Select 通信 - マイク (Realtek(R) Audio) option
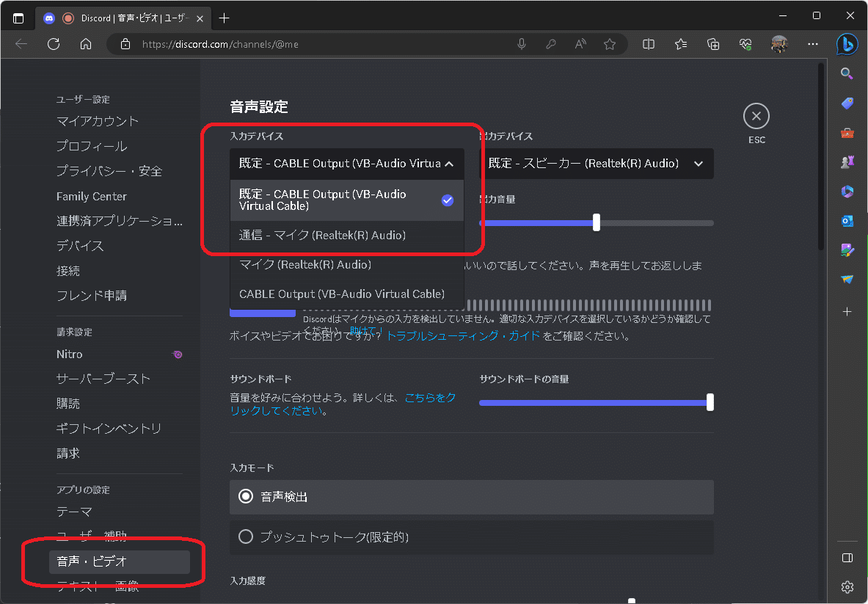The image size is (868, 604). tap(347, 236)
